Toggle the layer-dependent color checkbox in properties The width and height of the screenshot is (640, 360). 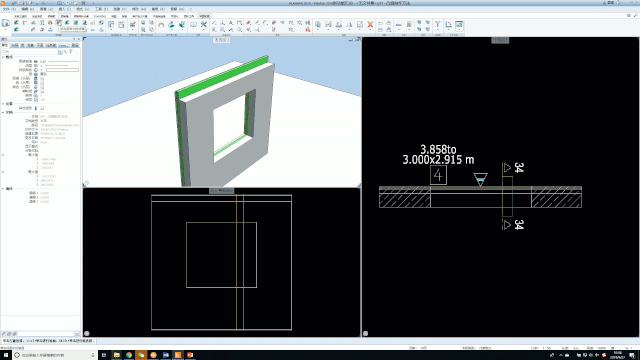tap(42, 87)
